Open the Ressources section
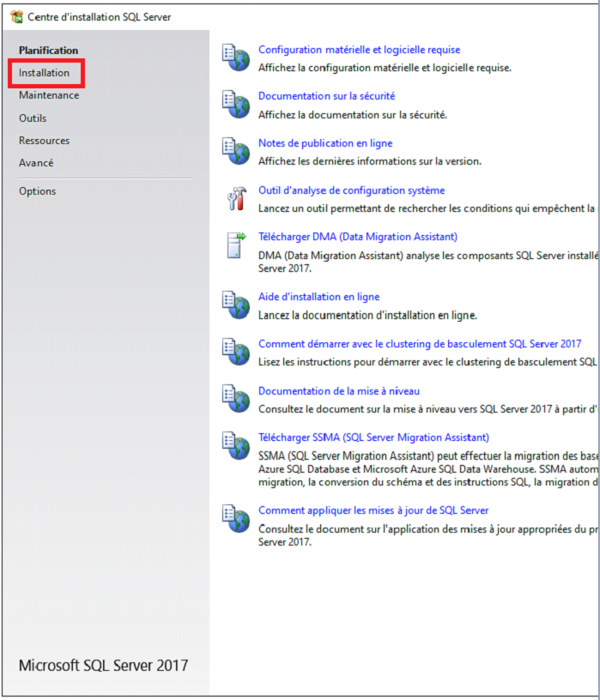 (x=45, y=141)
